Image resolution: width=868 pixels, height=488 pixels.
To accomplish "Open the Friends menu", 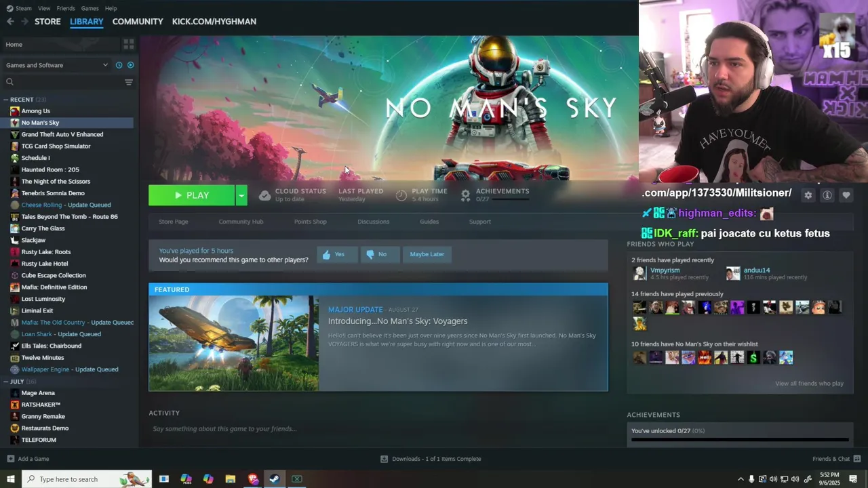I will [66, 8].
